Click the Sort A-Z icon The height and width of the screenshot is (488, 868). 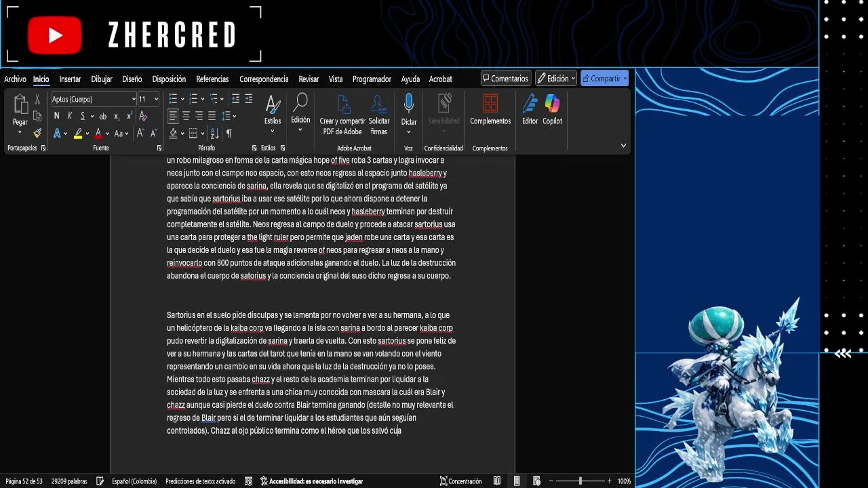pos(214,134)
